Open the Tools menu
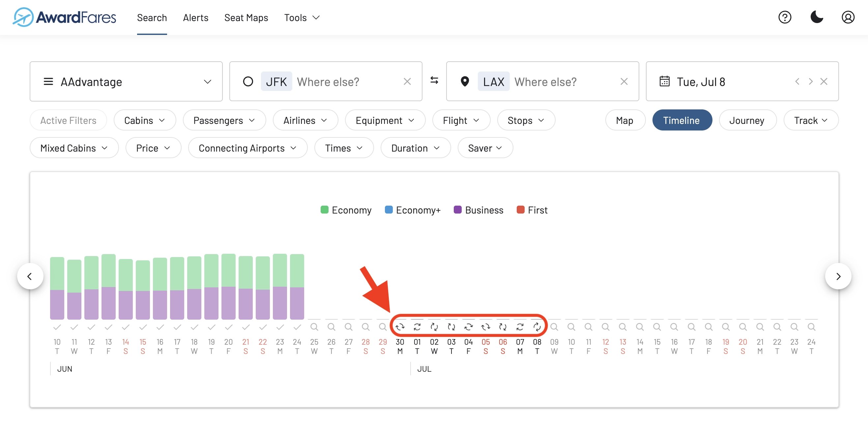This screenshot has width=868, height=433. point(302,17)
